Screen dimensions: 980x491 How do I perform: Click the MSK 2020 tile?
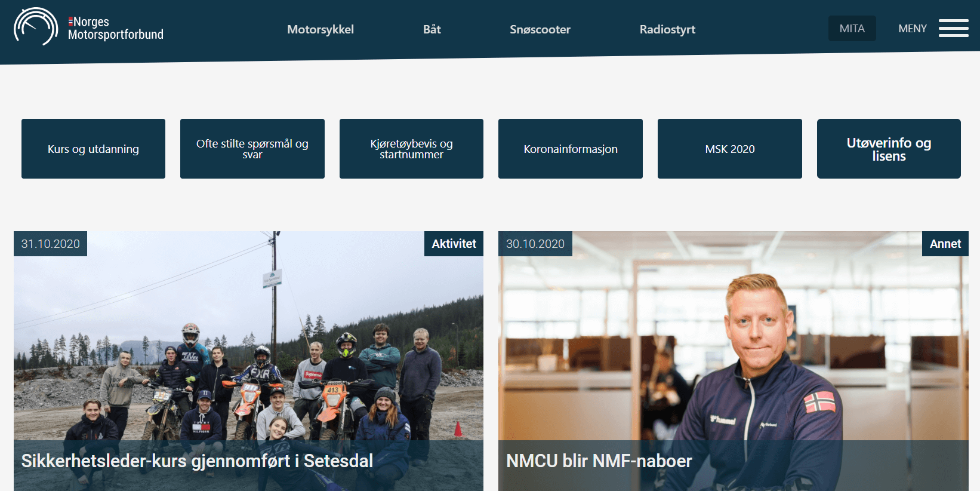pyautogui.click(x=730, y=149)
